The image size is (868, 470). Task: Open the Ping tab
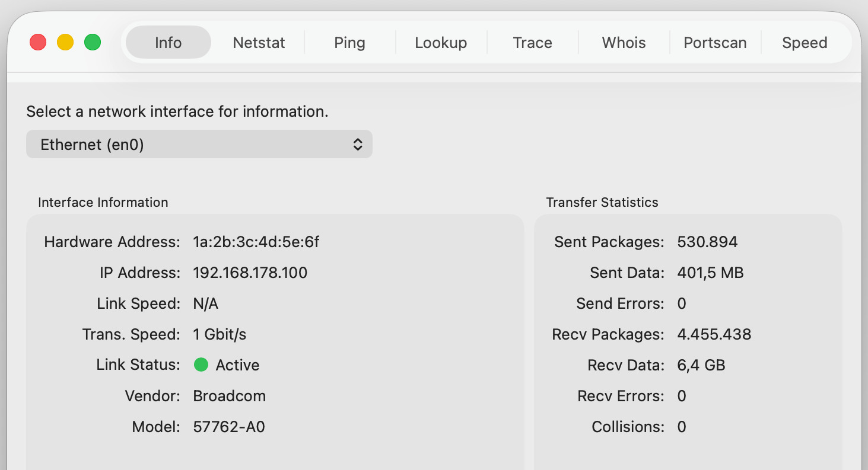click(349, 43)
